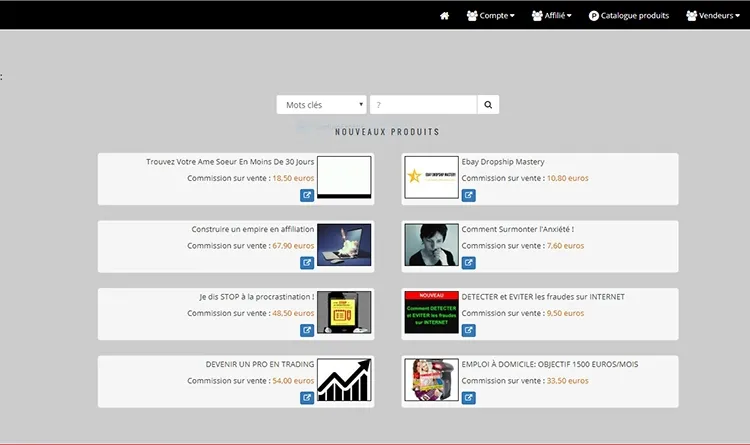Click inside the search keyword text field
The height and width of the screenshot is (445, 750).
tap(423, 104)
